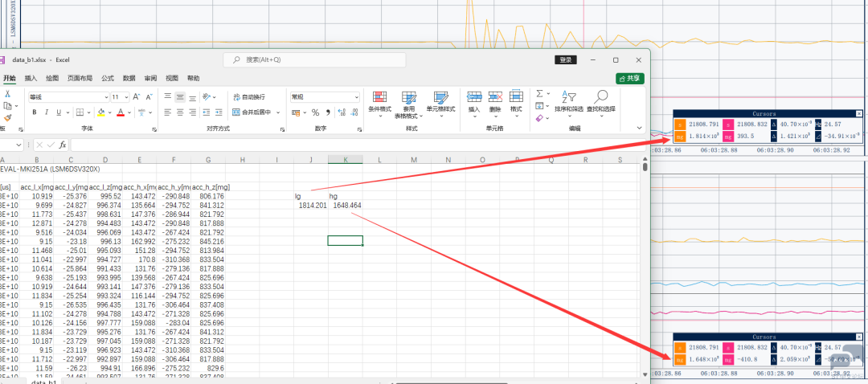This screenshot has width=868, height=384.
Task: Click the Borders icon
Action: coord(80,112)
